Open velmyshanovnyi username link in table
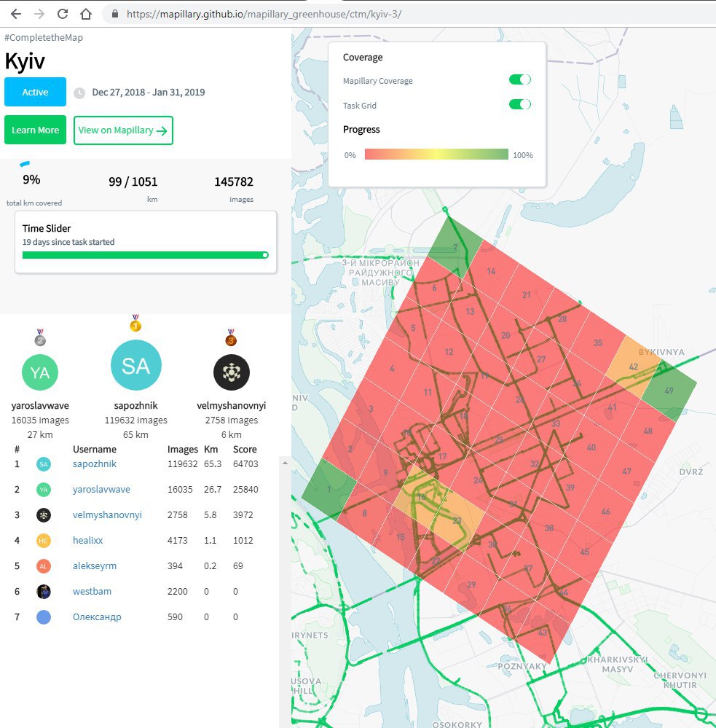716x728 pixels. pyautogui.click(x=107, y=515)
